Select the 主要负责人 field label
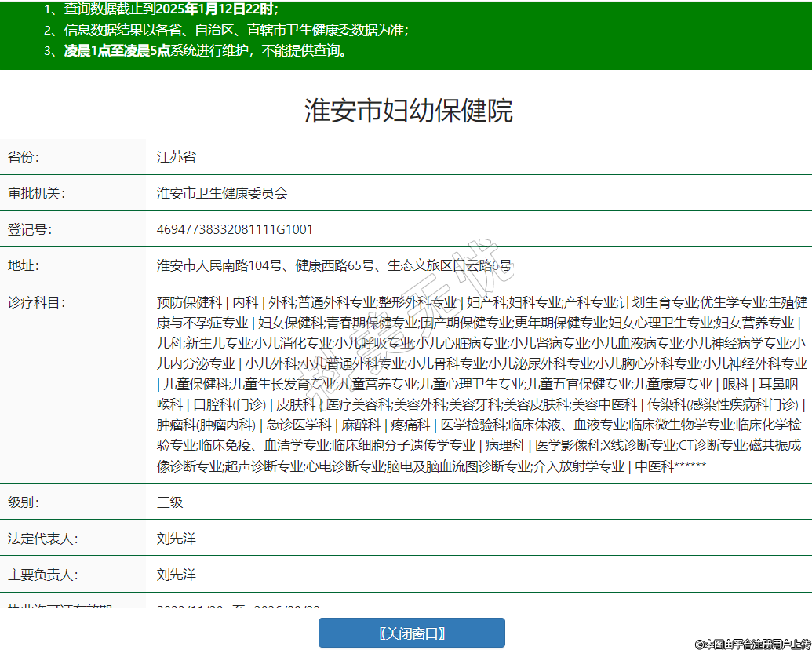Viewport: 812px width, 650px height. tap(42, 575)
